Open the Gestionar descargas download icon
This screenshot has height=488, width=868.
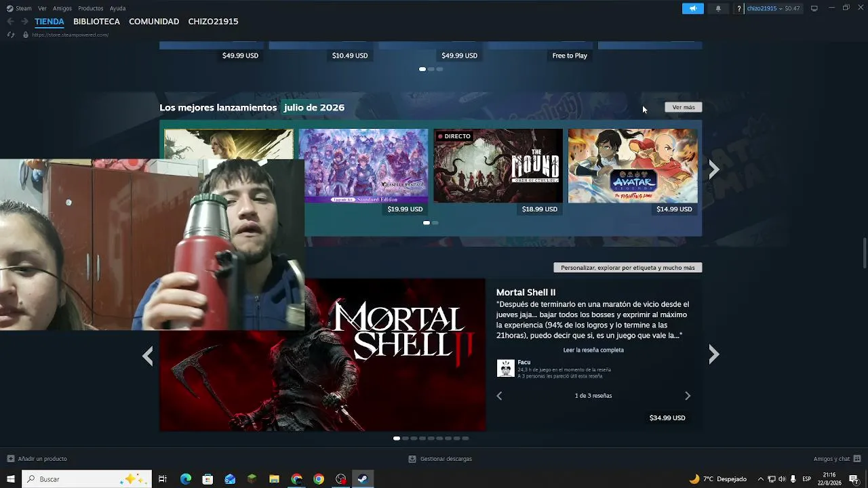412,459
